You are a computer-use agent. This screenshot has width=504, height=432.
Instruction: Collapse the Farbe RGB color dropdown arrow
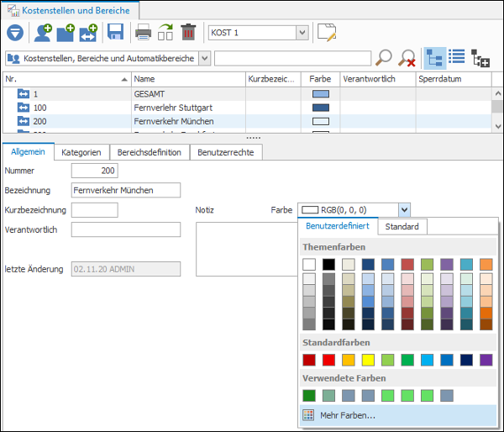point(404,210)
